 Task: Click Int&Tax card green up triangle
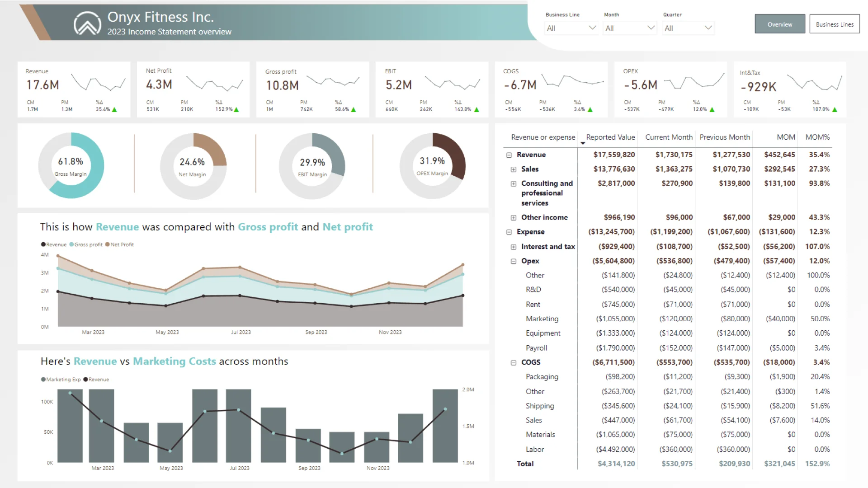click(x=835, y=110)
